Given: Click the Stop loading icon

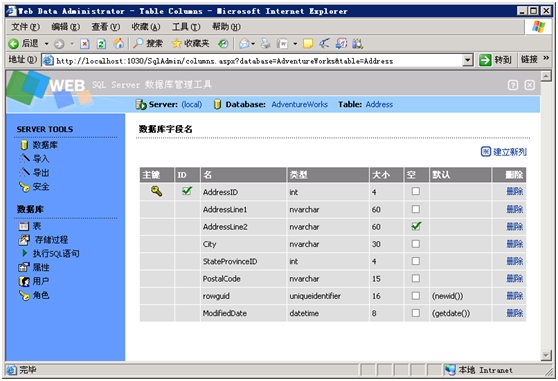Looking at the screenshot, I should (x=85, y=44).
